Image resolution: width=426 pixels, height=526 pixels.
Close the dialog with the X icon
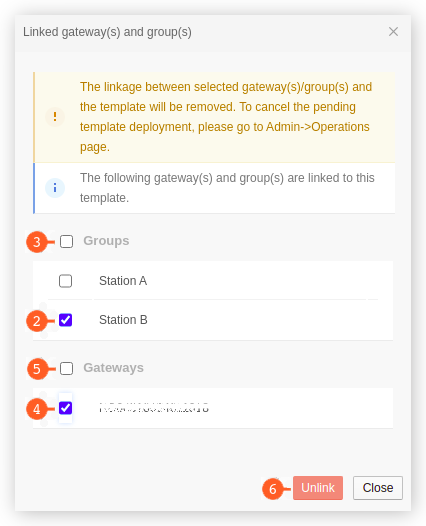[393, 32]
